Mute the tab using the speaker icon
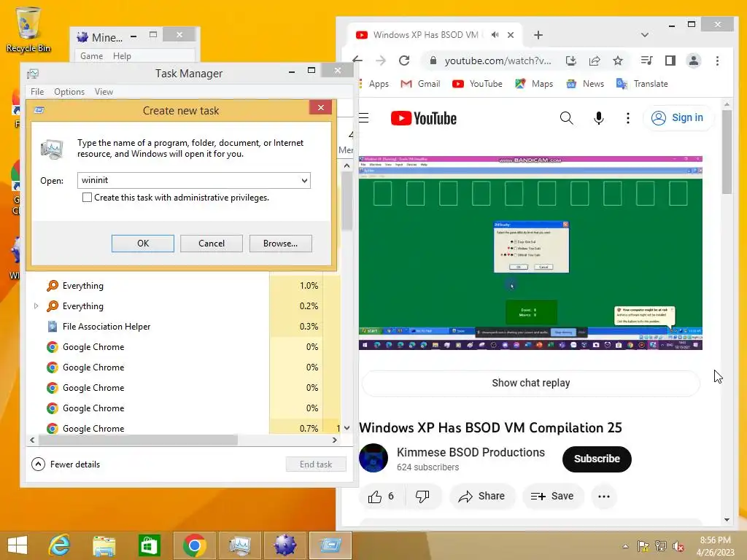This screenshot has height=560, width=747. [495, 35]
